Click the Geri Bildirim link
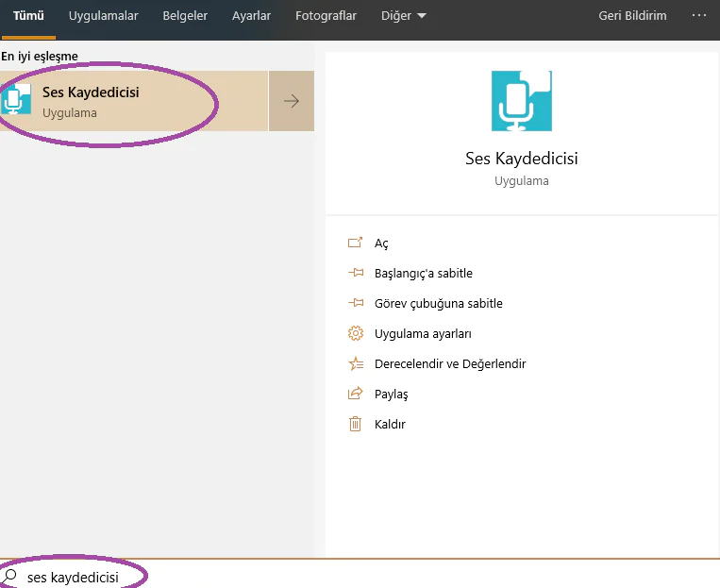Screen dimensions: 720x588 pos(632,16)
